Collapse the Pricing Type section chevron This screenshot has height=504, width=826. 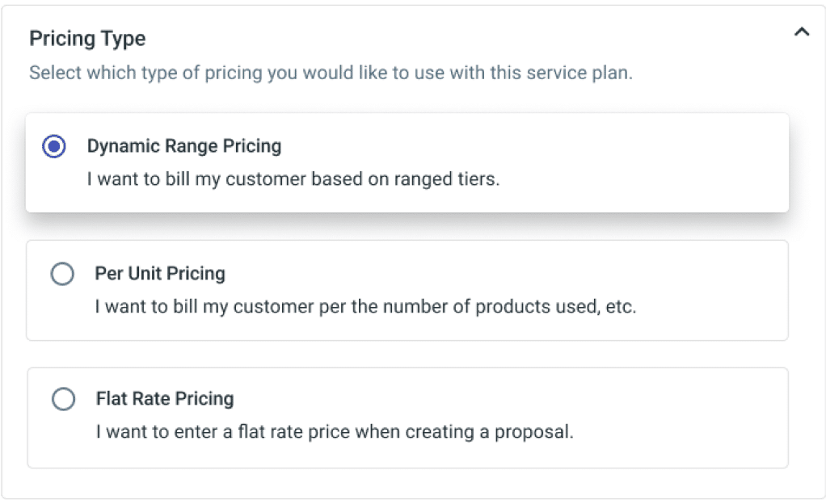coord(801,33)
